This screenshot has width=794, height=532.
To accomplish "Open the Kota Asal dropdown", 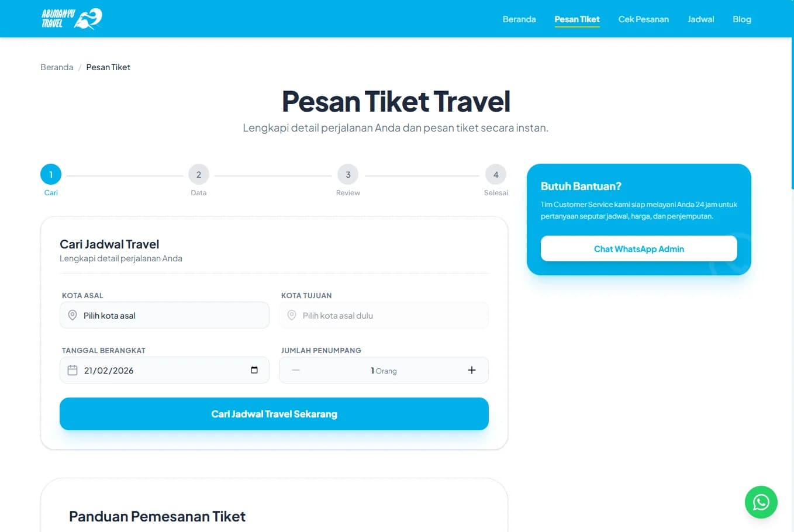I will point(170,315).
